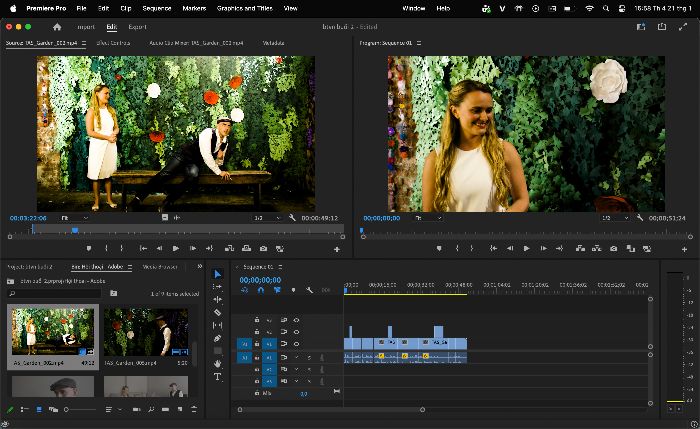Image resolution: width=700 pixels, height=429 pixels.
Task: Select the Hand tool
Action: pyautogui.click(x=217, y=363)
